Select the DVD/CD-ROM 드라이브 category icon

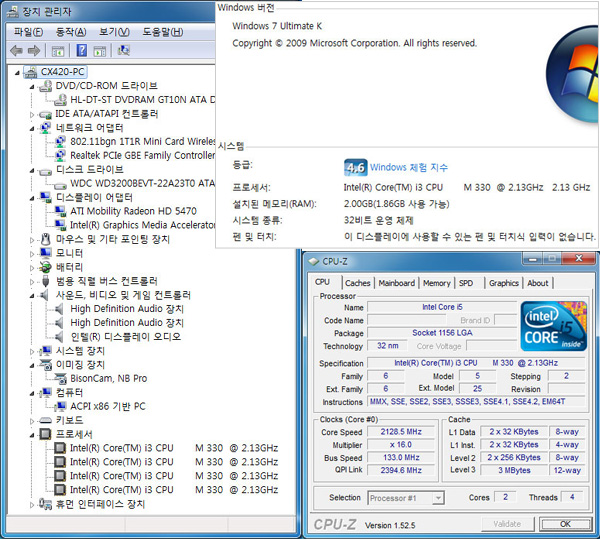click(x=46, y=86)
